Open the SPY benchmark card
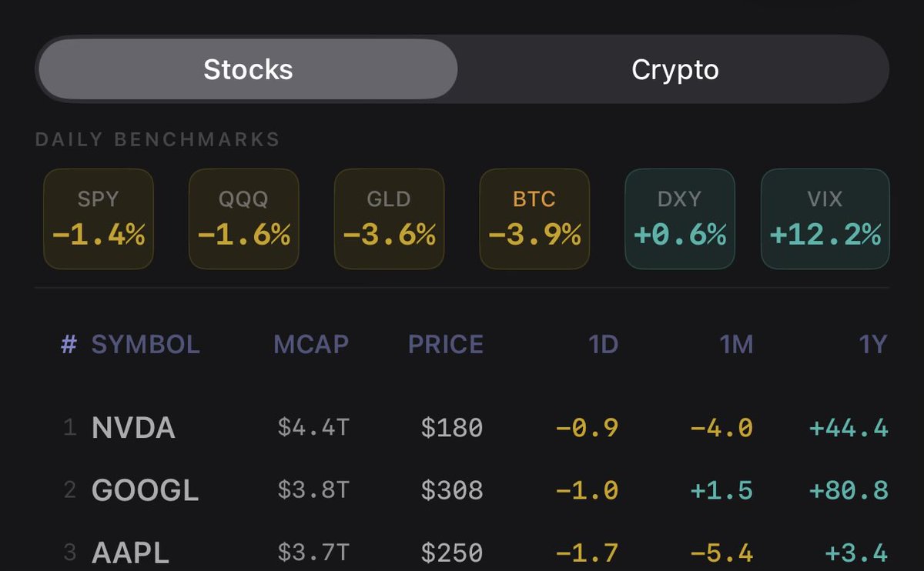 pos(99,219)
